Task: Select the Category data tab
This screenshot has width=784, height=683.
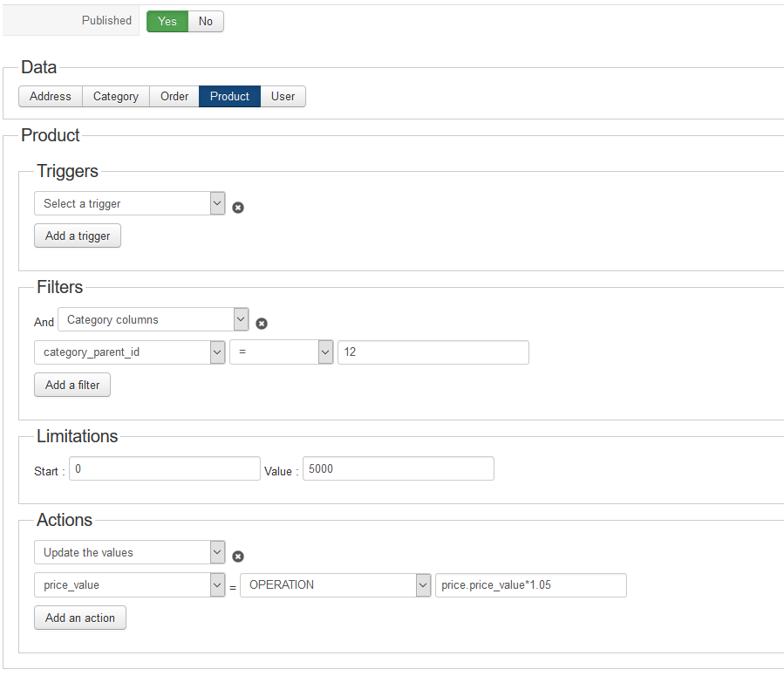Action: 116,96
